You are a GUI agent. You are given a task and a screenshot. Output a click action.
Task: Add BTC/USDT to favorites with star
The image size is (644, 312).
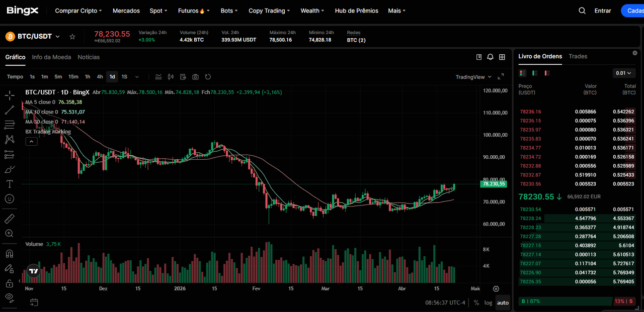[72, 37]
